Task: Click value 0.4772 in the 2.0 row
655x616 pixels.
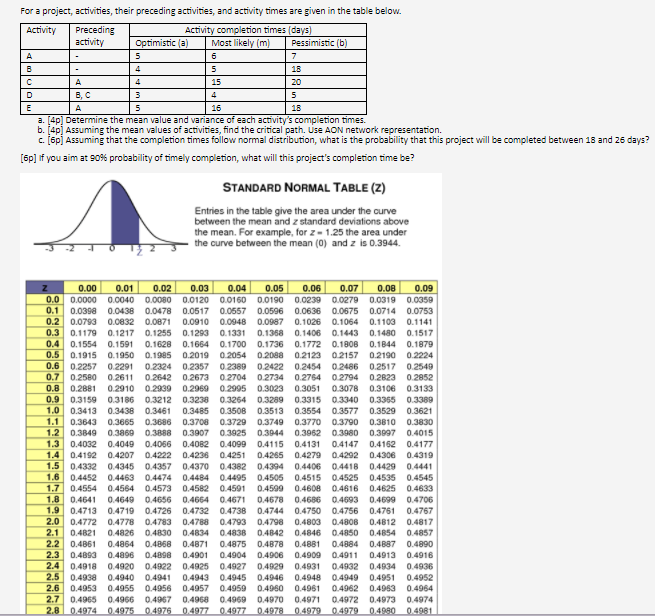Action: (x=83, y=522)
